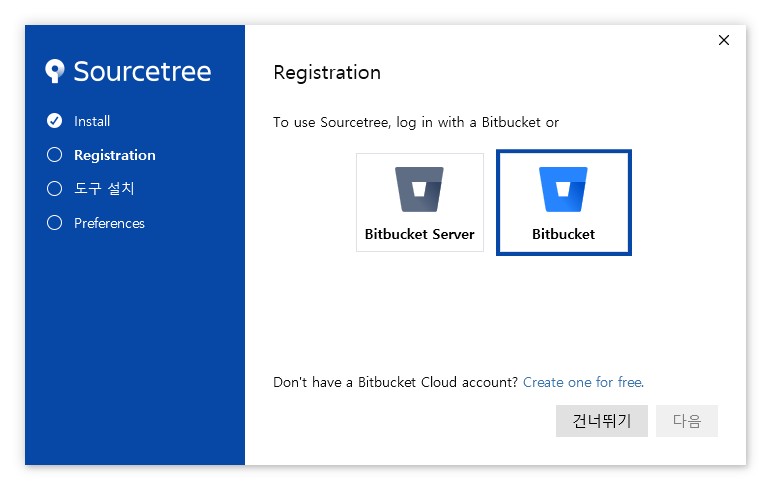Select the 도구 설치 step circle
This screenshot has width=771, height=490.
click(x=55, y=189)
